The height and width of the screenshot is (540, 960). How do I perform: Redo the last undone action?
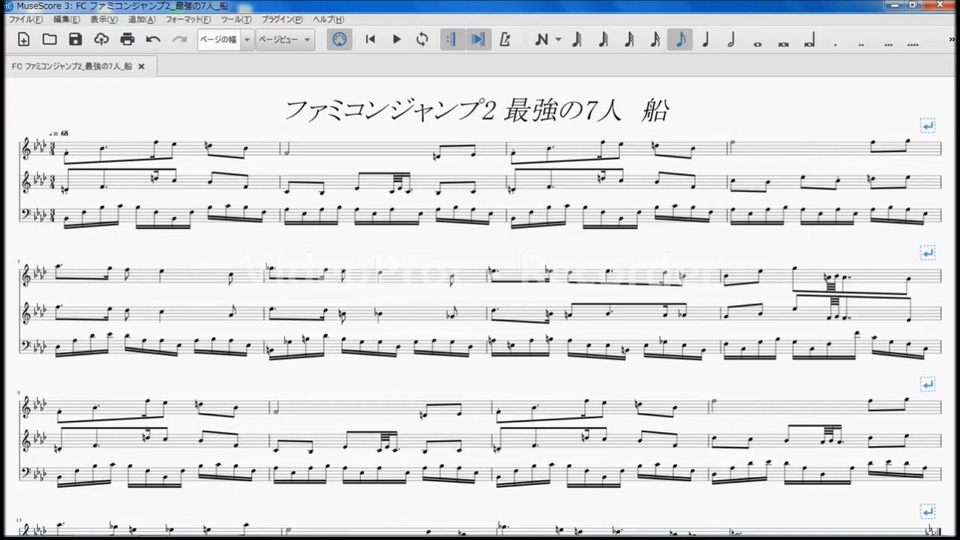pyautogui.click(x=179, y=40)
